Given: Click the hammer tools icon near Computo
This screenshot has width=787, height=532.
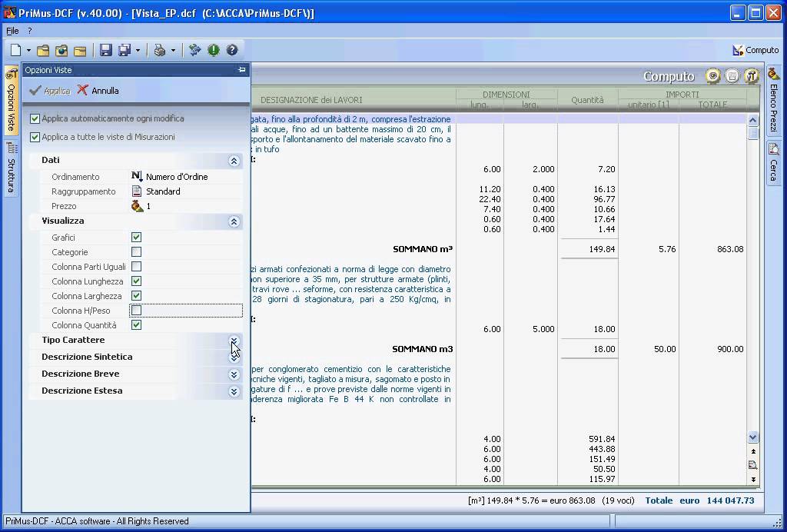Looking at the screenshot, I should tap(752, 76).
